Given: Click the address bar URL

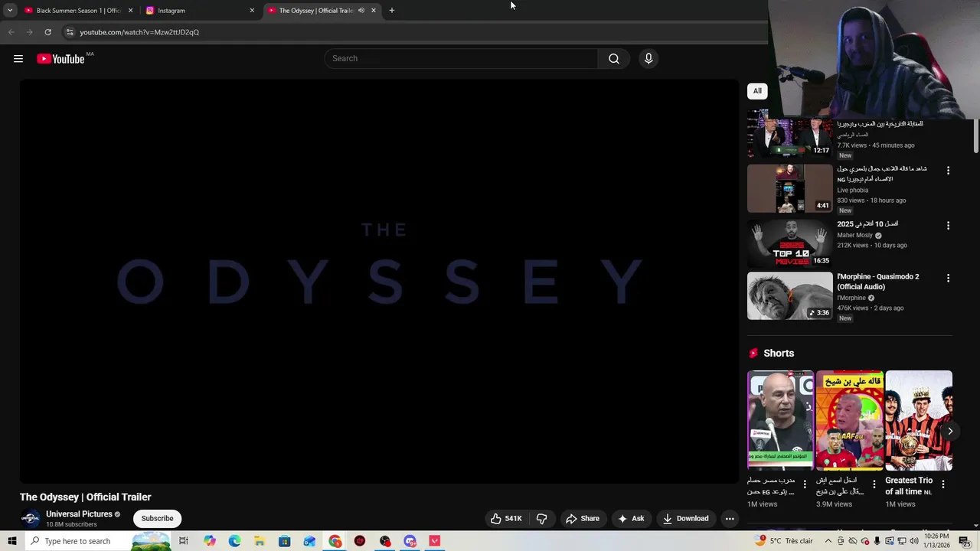Looking at the screenshot, I should point(139,32).
